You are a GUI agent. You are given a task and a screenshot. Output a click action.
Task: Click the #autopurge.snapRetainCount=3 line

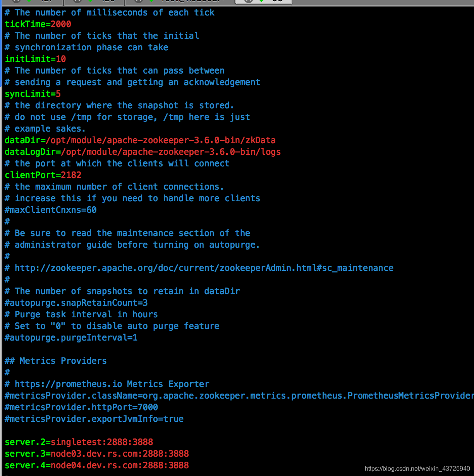(76, 303)
